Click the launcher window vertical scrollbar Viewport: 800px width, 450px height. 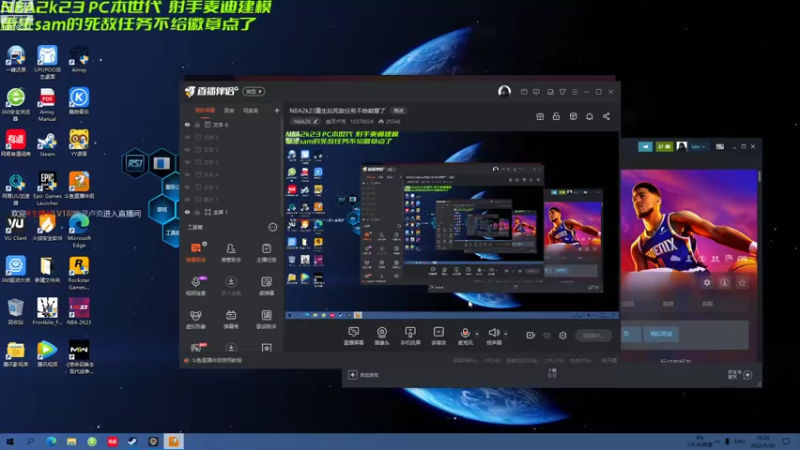[x=760, y=176]
